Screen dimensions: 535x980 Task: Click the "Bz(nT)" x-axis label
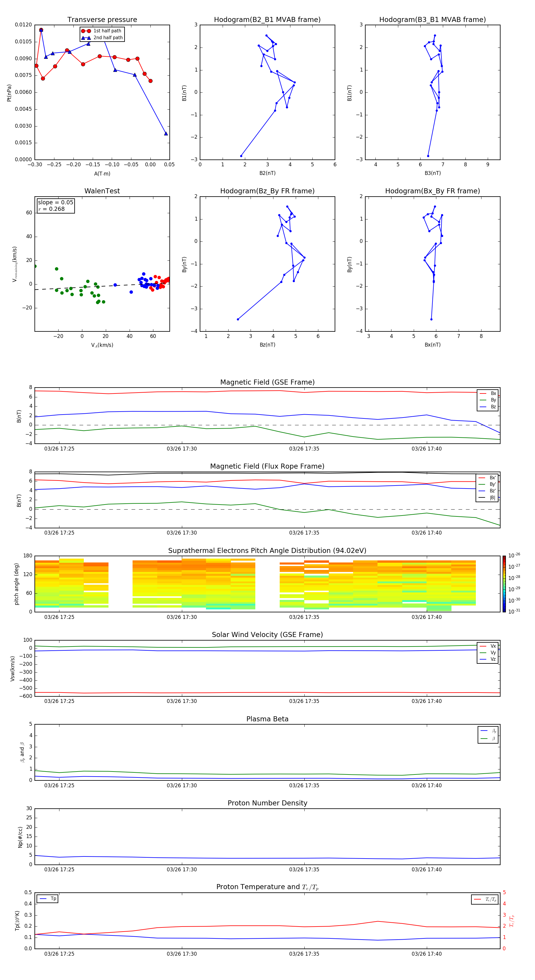(267, 345)
